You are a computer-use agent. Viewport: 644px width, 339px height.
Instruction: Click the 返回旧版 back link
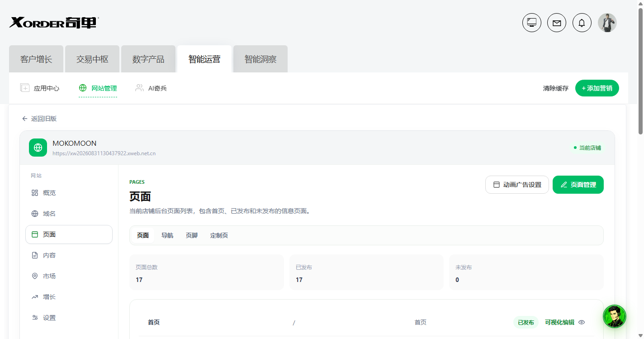tap(39, 119)
